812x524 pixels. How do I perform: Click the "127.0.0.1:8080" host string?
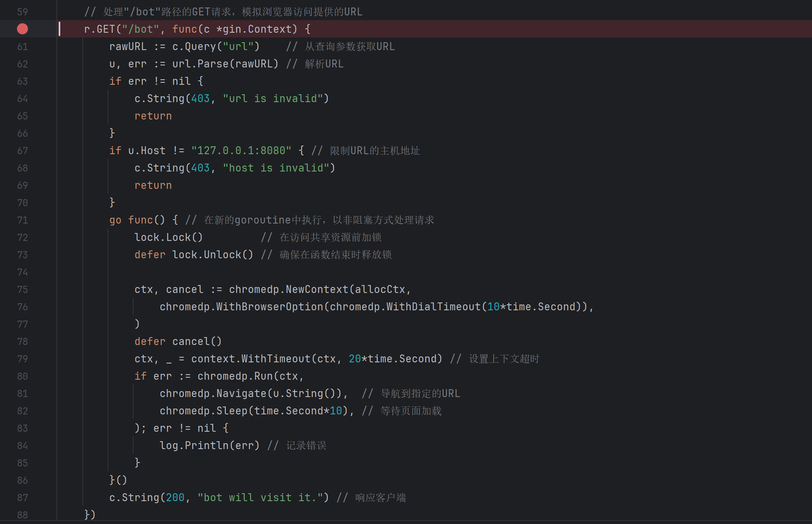[x=242, y=151]
